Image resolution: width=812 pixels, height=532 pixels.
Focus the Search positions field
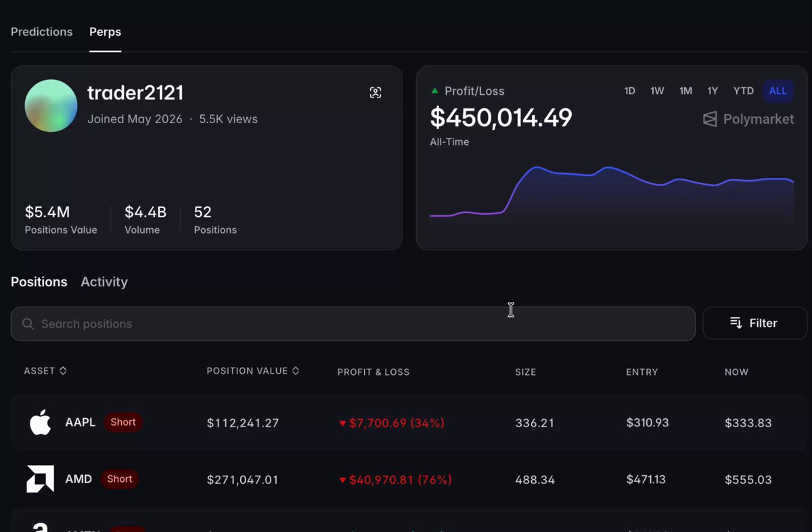[353, 324]
